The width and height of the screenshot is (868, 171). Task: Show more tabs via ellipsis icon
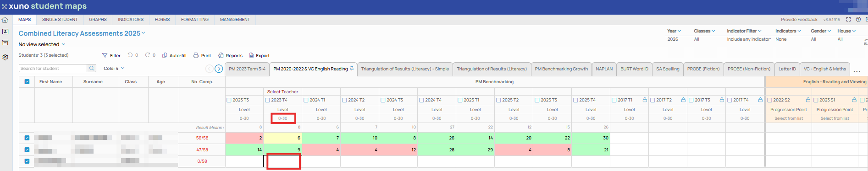pos(857,71)
